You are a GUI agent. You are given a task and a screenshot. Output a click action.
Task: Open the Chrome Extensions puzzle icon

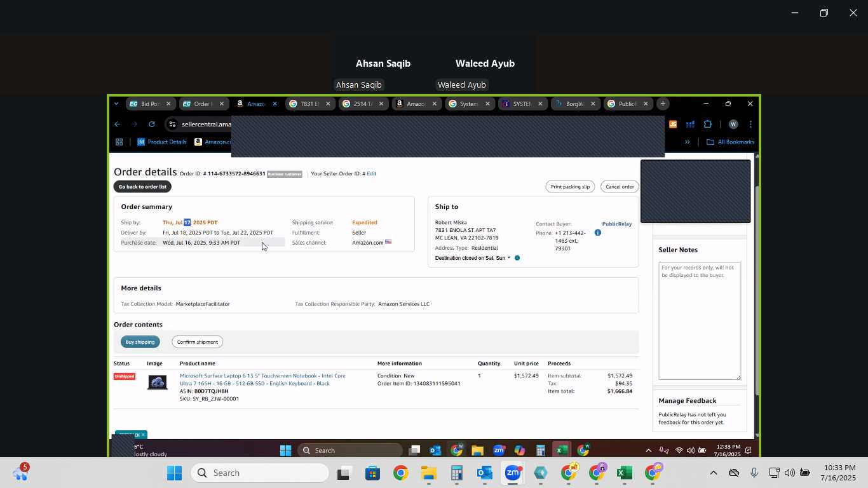(x=708, y=125)
